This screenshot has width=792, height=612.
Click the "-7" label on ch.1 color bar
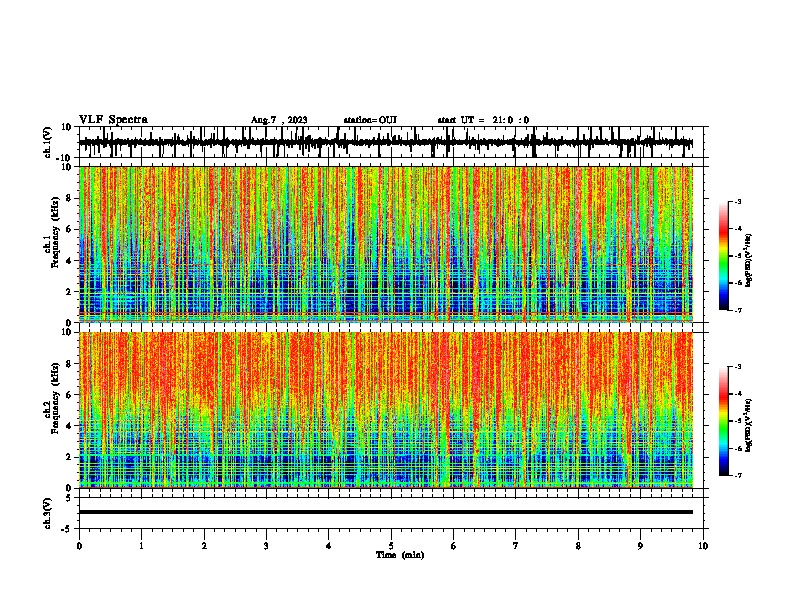737,310
